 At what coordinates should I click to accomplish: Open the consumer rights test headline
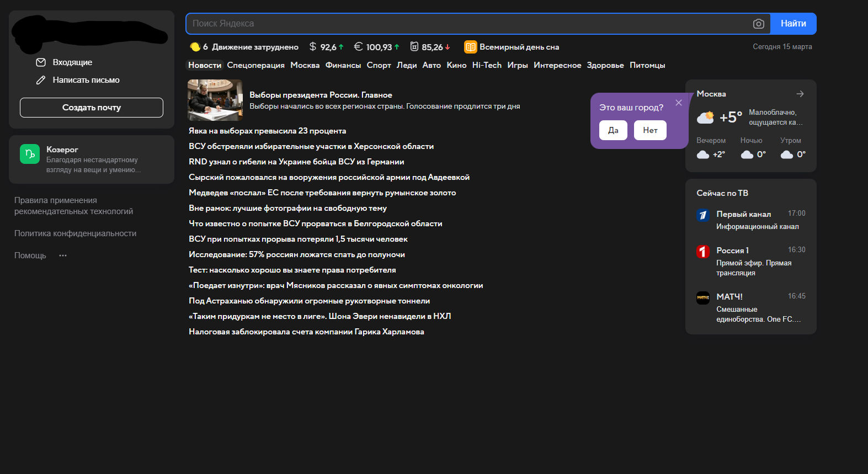click(x=292, y=270)
